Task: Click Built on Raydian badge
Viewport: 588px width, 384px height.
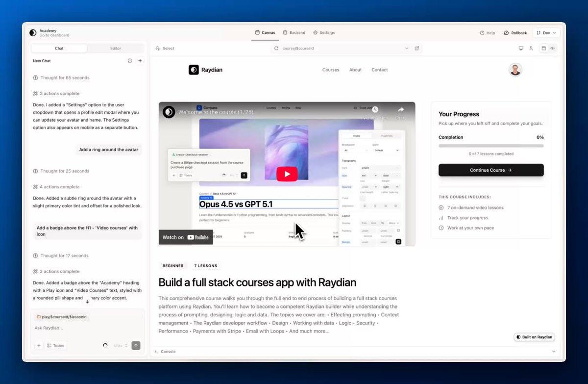Action: [x=534, y=337]
